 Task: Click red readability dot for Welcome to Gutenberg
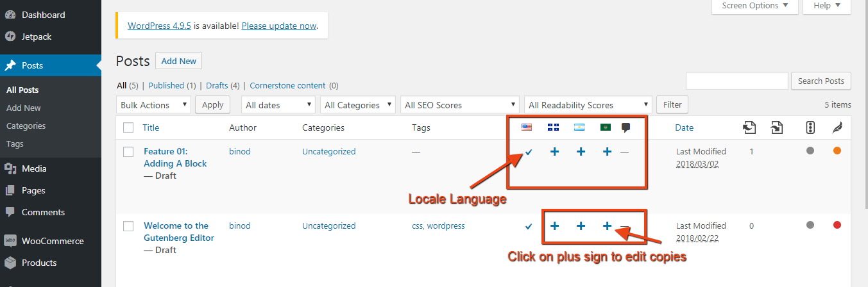(x=837, y=225)
